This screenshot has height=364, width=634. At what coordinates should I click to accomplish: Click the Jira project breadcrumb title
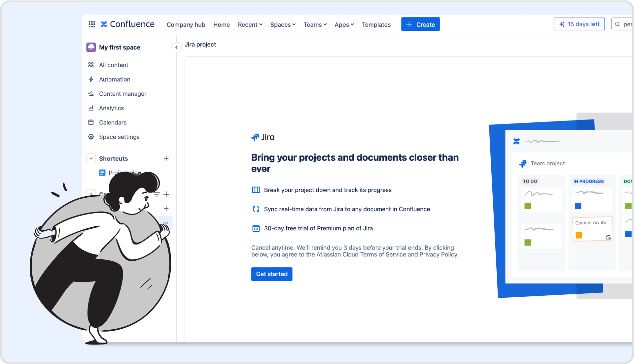[200, 45]
